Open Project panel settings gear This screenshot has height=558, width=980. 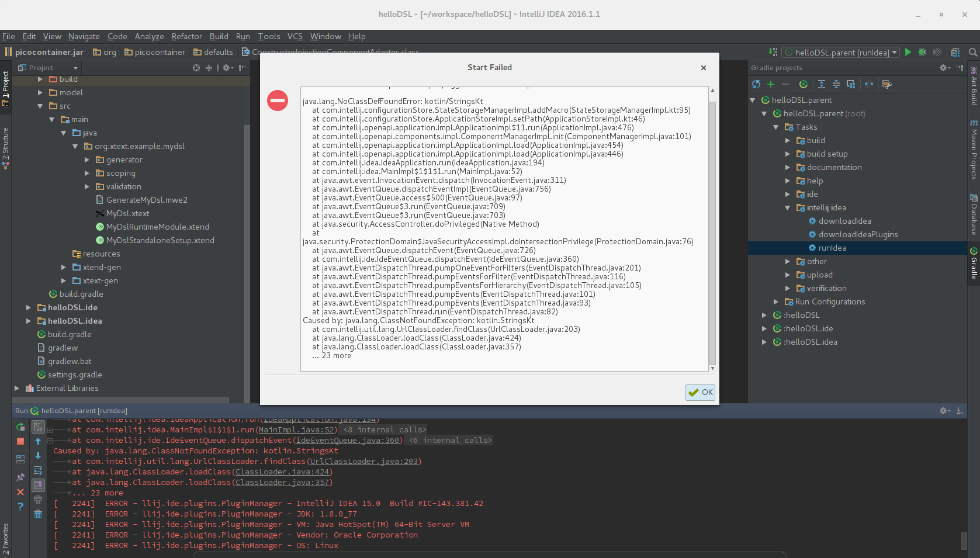[x=227, y=68]
